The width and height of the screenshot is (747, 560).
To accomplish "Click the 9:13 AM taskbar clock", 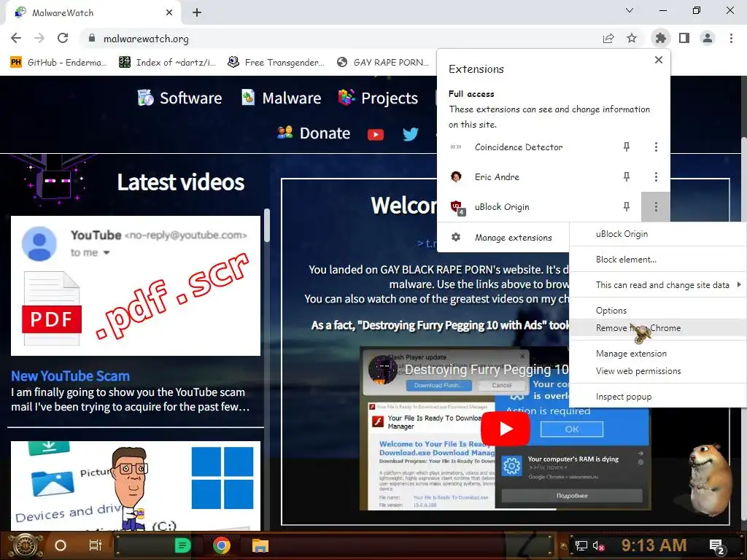I will [654, 545].
